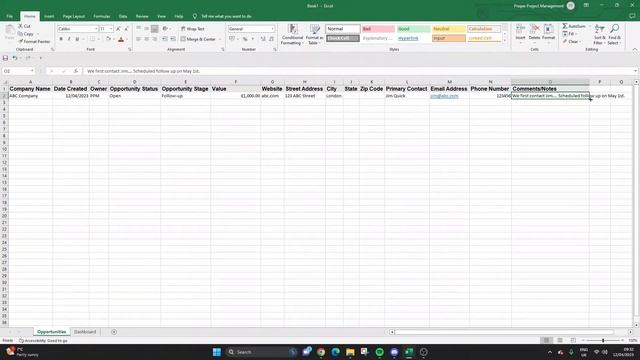Click the Paste clipboard icon
The height and width of the screenshot is (360, 640).
[x=9, y=30]
